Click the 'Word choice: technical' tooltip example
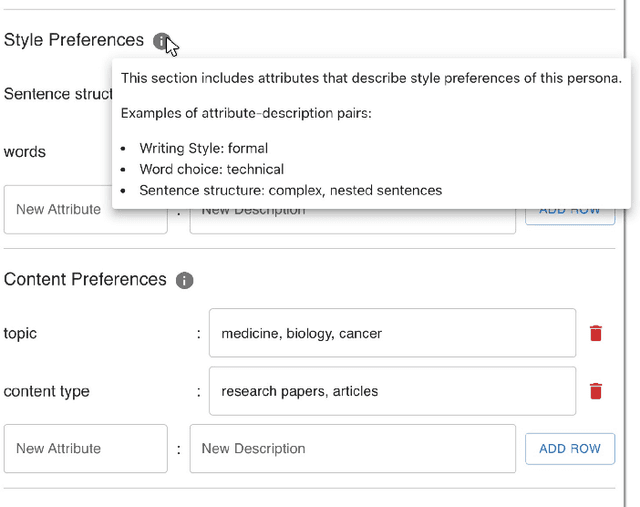This screenshot has width=640, height=507. pyautogui.click(x=212, y=169)
